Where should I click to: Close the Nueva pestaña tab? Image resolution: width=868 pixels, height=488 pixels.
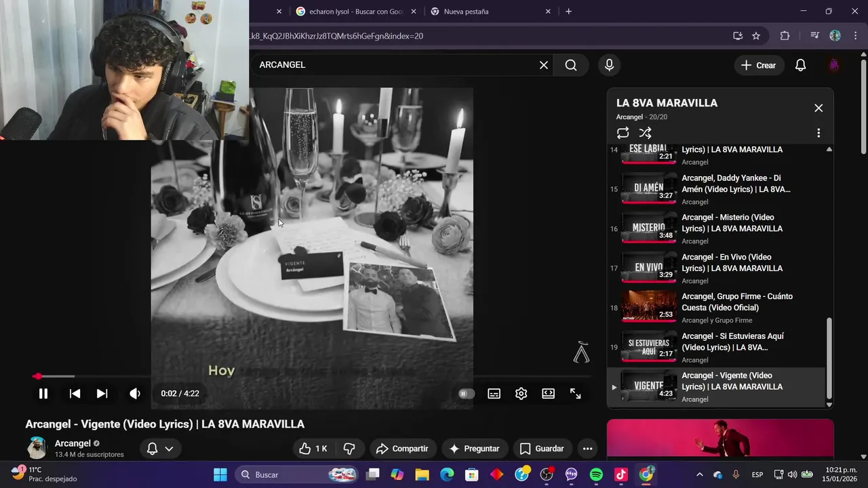[x=549, y=12]
